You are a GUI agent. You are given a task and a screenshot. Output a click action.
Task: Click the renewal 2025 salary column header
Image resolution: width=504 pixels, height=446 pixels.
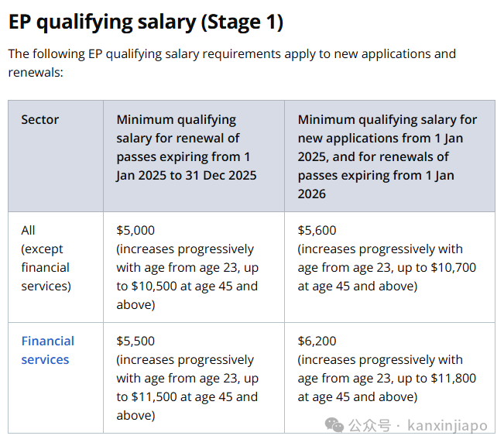tap(186, 147)
